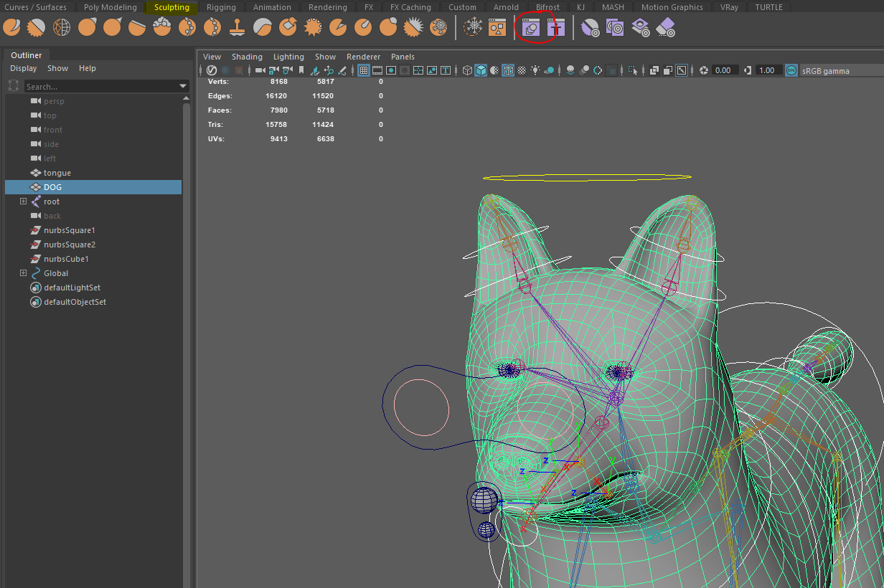Select the Grab sculpt tool
The width and height of the screenshot is (884, 588).
pyautogui.click(x=88, y=28)
